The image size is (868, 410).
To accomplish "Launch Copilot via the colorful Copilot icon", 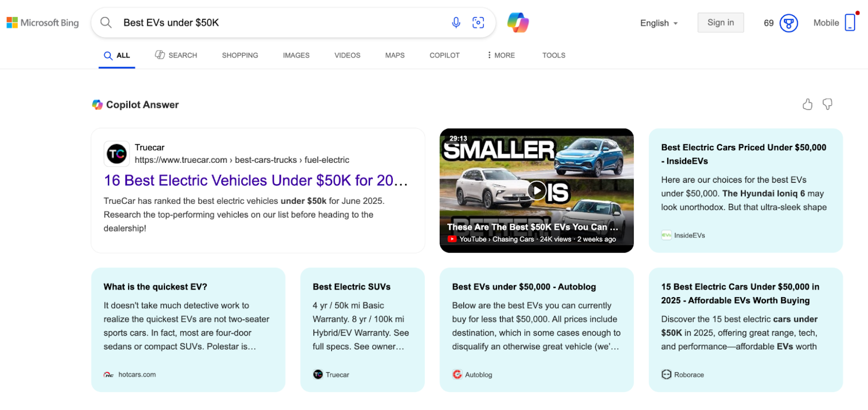I will [x=519, y=22].
